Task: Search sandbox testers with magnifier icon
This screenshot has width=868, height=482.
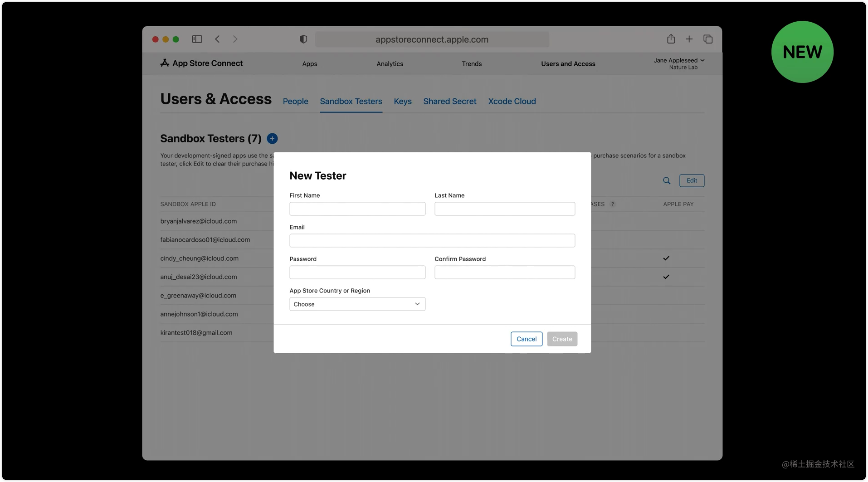Action: coord(667,180)
